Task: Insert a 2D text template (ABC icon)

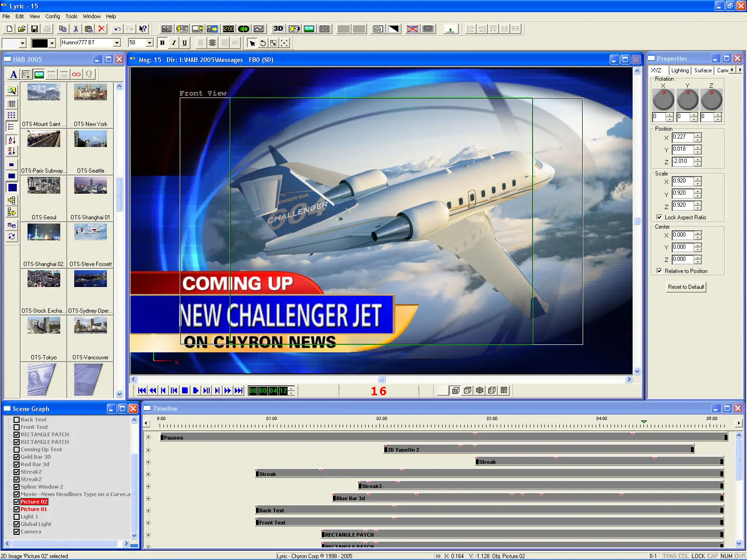Action: pyautogui.click(x=167, y=29)
